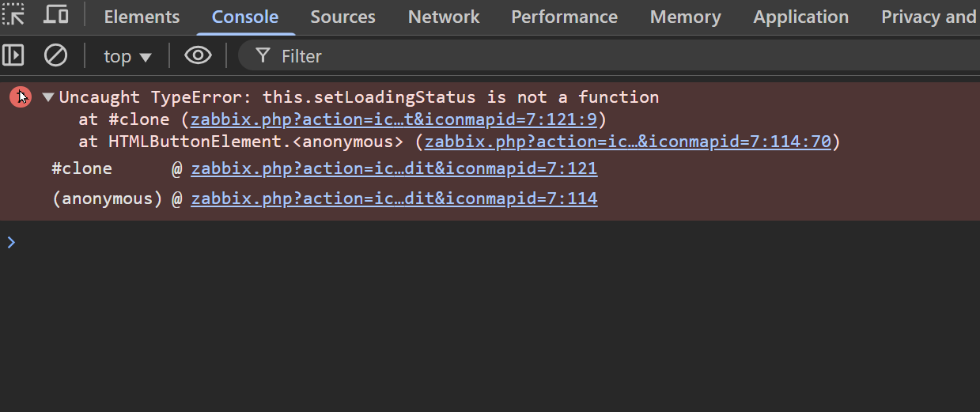This screenshot has width=980, height=412.
Task: Collapse the Uncaught TypeError stack trace
Action: [48, 97]
